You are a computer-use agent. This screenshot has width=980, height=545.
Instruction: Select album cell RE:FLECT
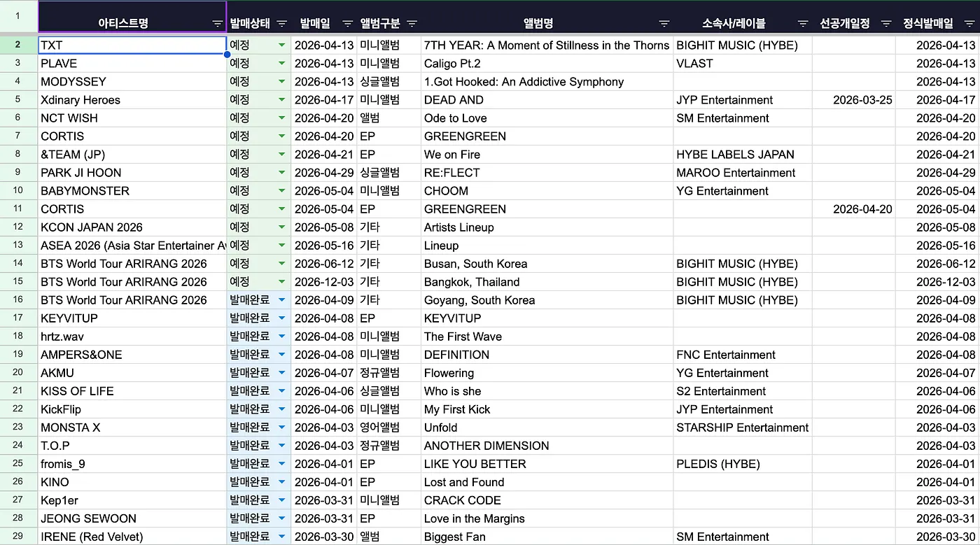pos(547,173)
